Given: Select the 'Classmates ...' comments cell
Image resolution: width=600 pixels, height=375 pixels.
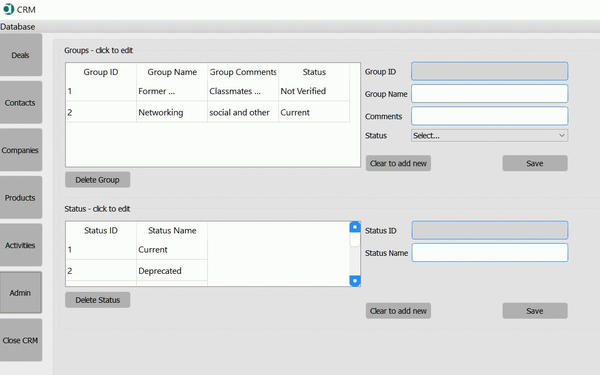Looking at the screenshot, I should click(x=243, y=91).
